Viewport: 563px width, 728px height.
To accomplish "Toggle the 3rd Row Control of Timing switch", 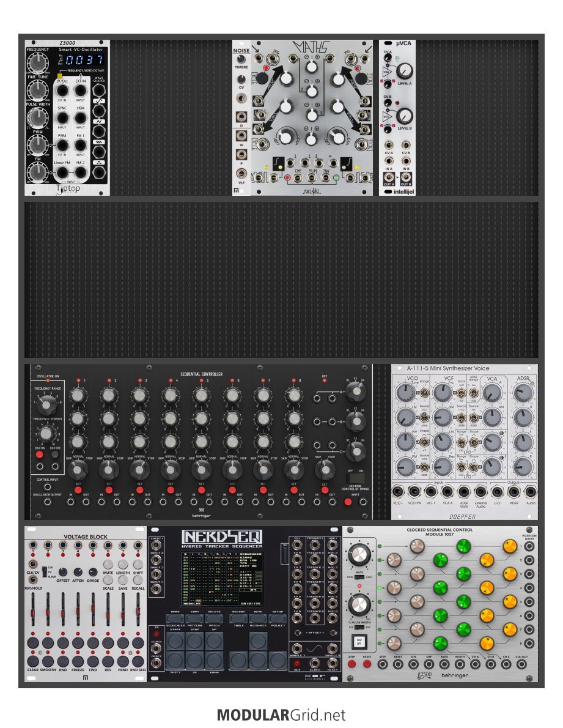I will coord(356,478).
